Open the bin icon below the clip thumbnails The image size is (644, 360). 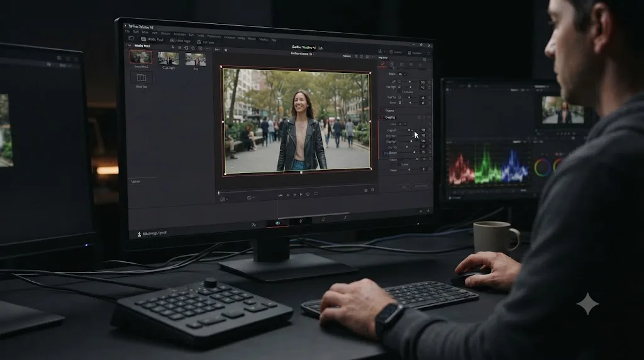tap(142, 77)
